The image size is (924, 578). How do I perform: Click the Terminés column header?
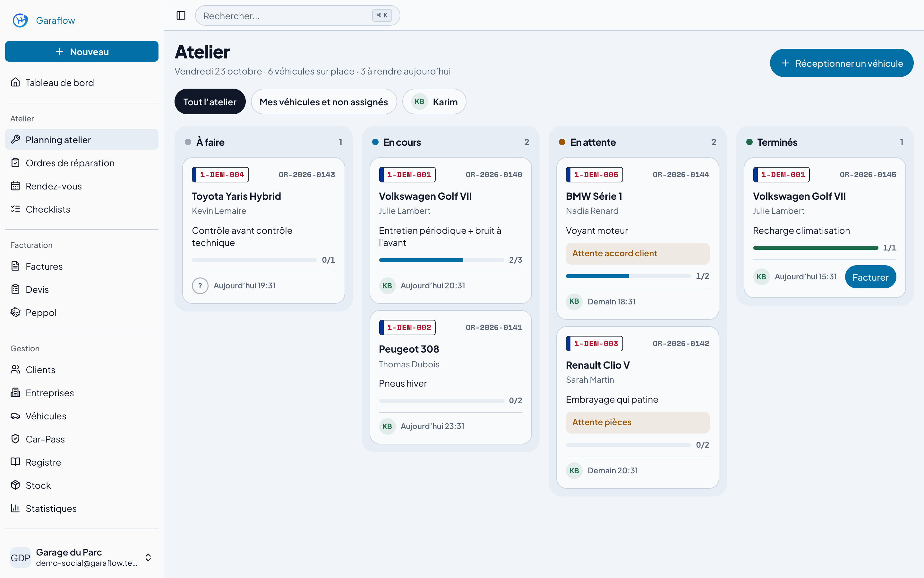pos(825,142)
